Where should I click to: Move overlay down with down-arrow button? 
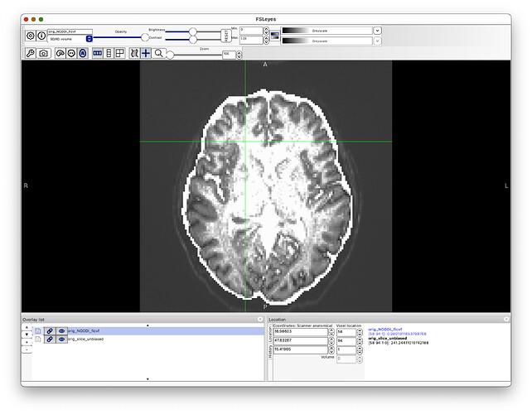tap(27, 335)
